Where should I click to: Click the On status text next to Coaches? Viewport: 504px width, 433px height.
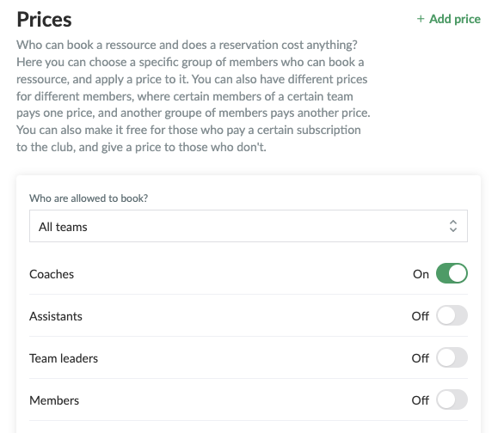point(421,274)
